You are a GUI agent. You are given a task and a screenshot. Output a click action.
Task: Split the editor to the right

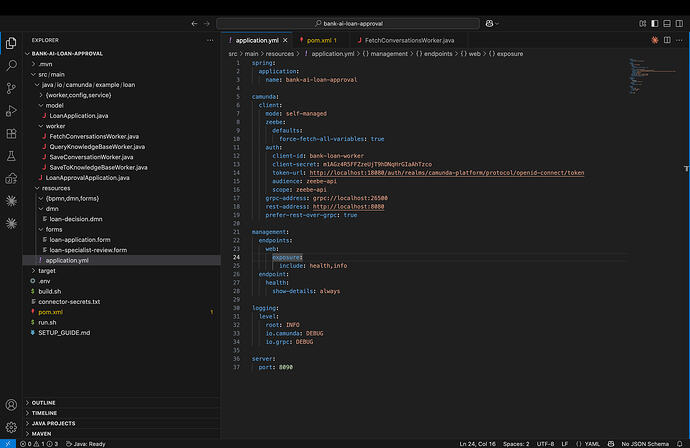[x=667, y=40]
